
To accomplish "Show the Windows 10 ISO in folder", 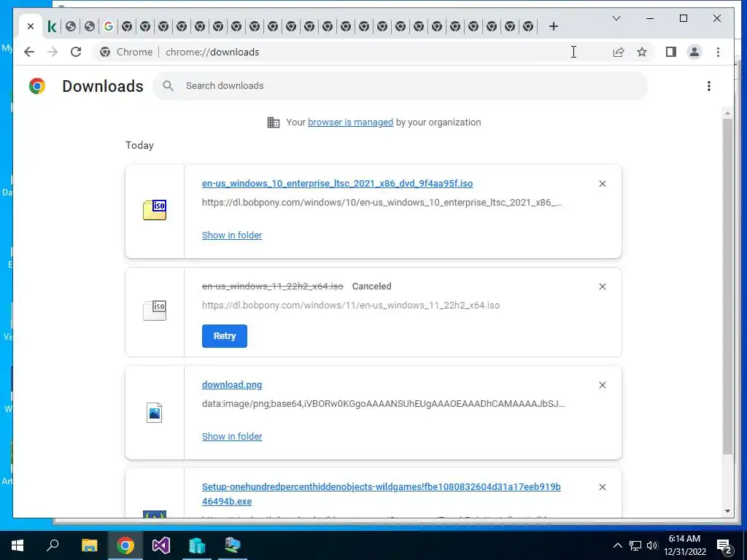I will (232, 236).
